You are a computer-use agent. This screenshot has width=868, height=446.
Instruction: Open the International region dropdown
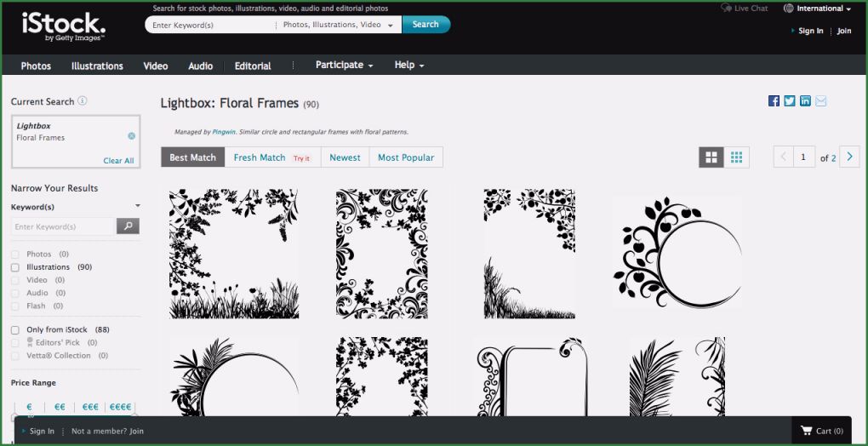click(818, 9)
